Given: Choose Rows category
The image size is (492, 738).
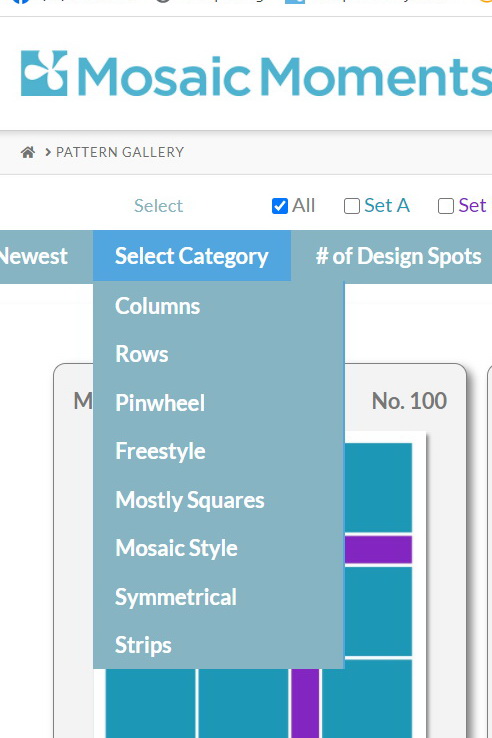Looking at the screenshot, I should click(218, 354).
